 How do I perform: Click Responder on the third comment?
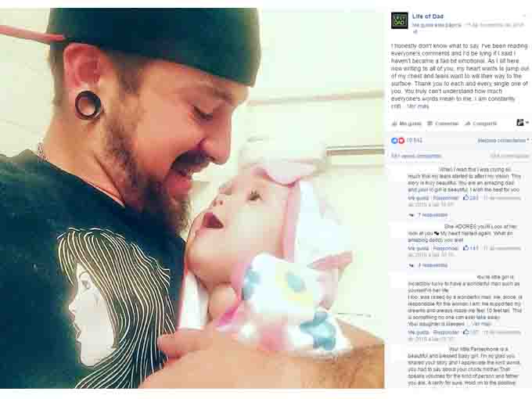point(446,332)
